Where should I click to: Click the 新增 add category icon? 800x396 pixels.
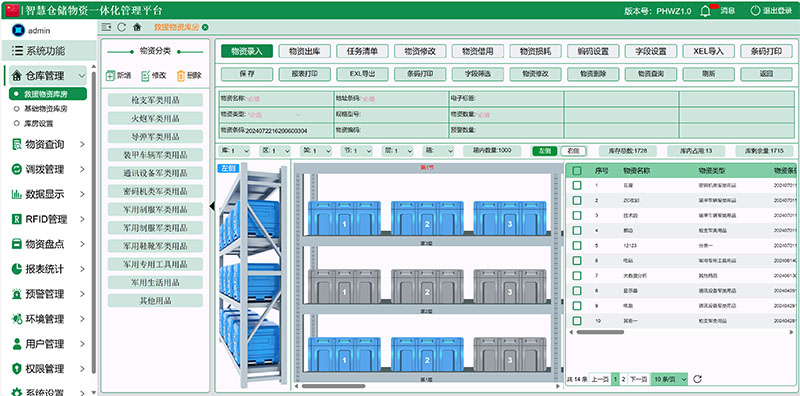[111, 76]
